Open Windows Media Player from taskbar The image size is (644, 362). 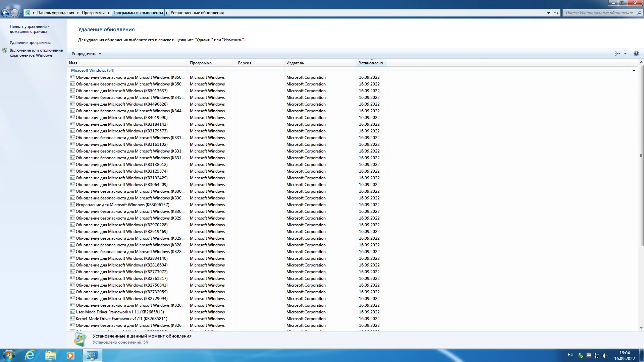(x=70, y=355)
